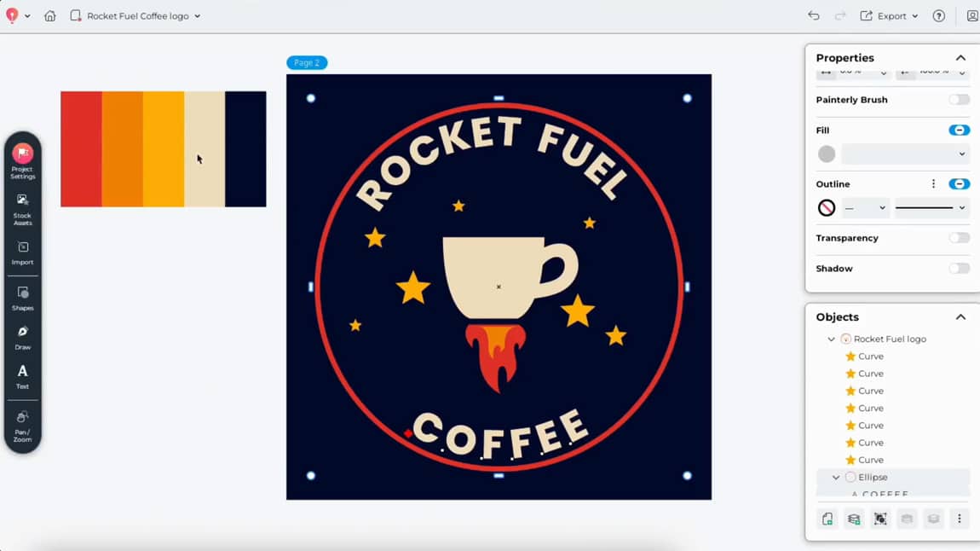Image resolution: width=980 pixels, height=551 pixels.
Task: Select the Shapes tool
Action: 23,298
